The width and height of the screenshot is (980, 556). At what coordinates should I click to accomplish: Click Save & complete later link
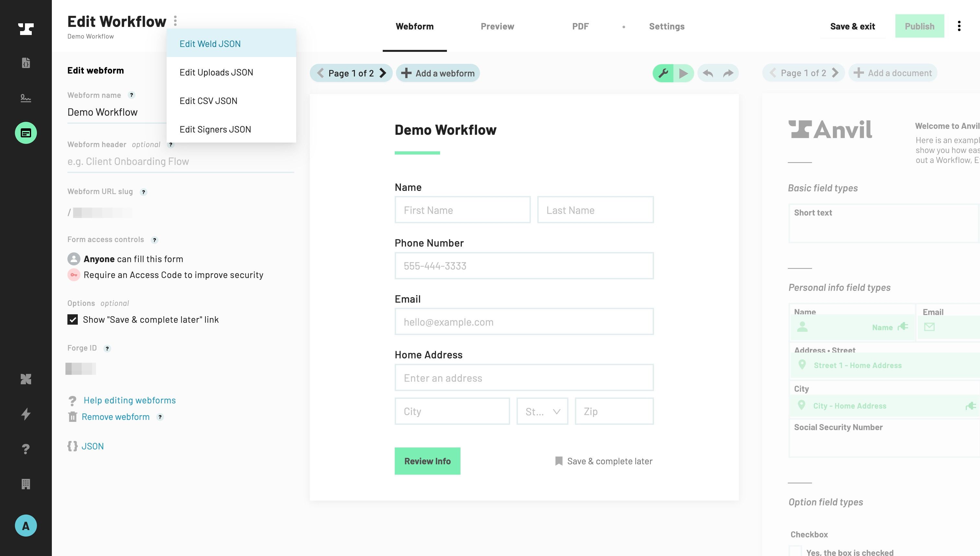pos(603,461)
